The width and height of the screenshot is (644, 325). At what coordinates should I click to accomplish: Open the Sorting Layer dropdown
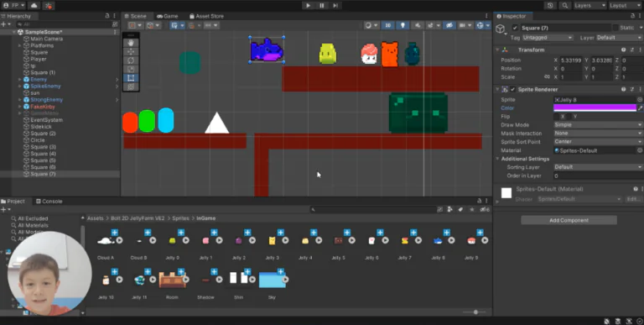coord(598,167)
